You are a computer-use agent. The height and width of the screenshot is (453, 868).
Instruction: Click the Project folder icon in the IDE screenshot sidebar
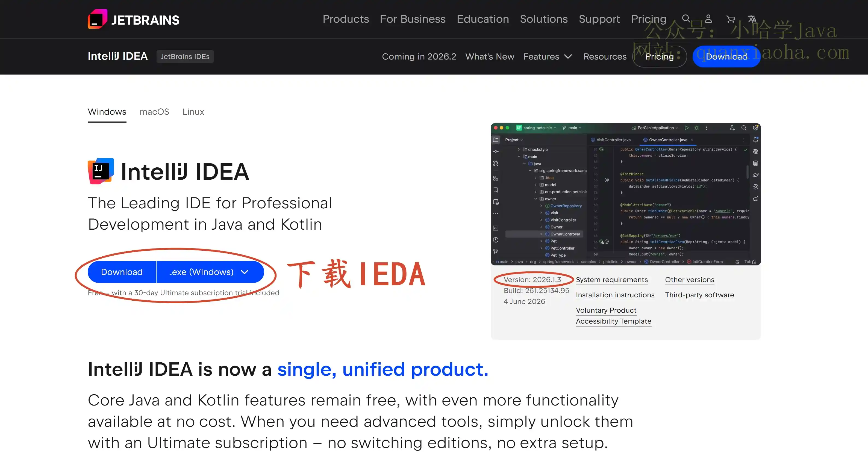[496, 140]
